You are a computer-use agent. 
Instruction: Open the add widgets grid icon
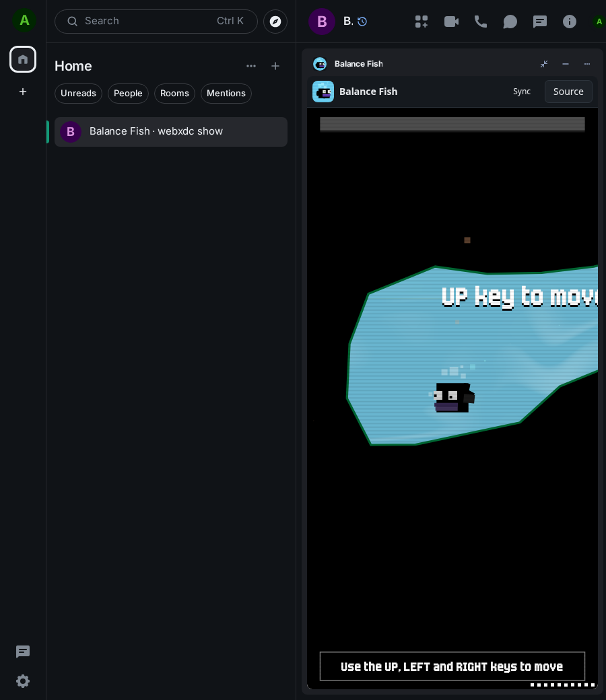coord(422,22)
